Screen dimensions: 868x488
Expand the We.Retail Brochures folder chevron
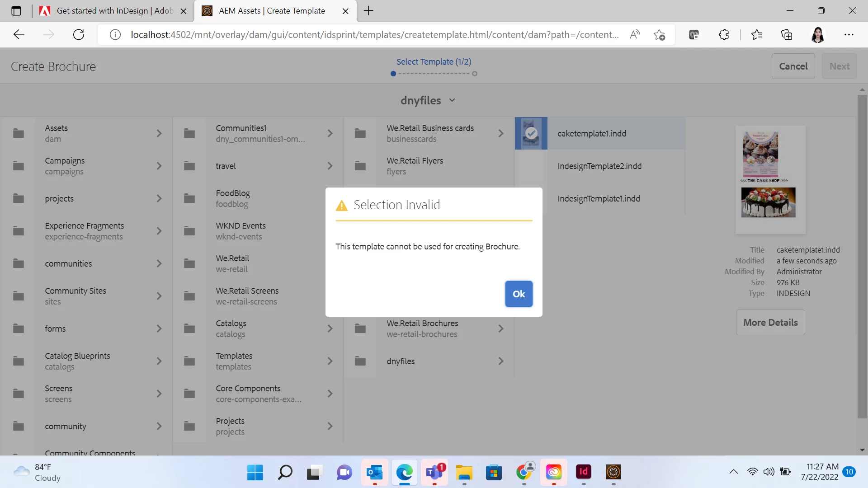[500, 328]
